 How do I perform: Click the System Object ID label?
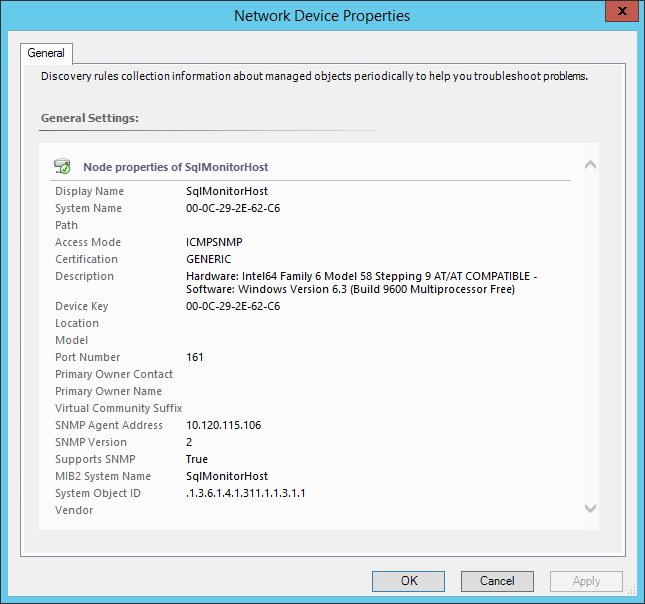pyautogui.click(x=98, y=493)
